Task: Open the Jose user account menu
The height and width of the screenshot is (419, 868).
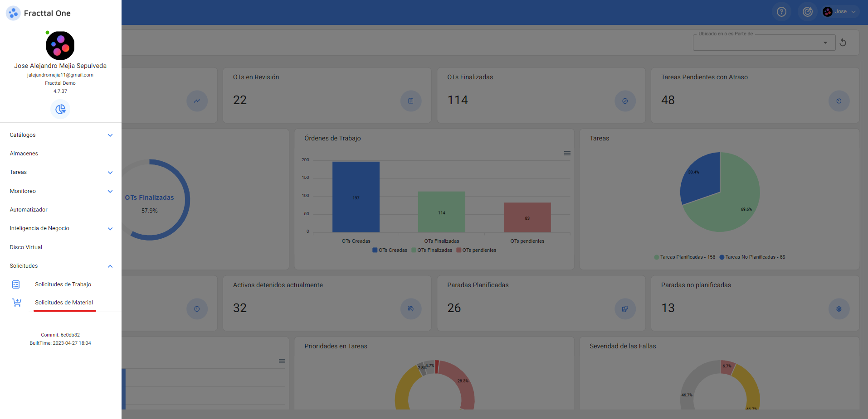Action: pos(840,12)
